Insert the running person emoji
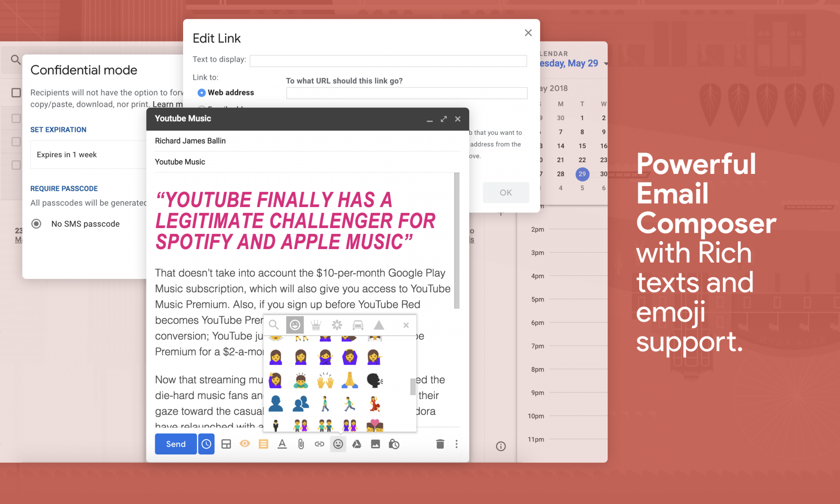 click(349, 404)
